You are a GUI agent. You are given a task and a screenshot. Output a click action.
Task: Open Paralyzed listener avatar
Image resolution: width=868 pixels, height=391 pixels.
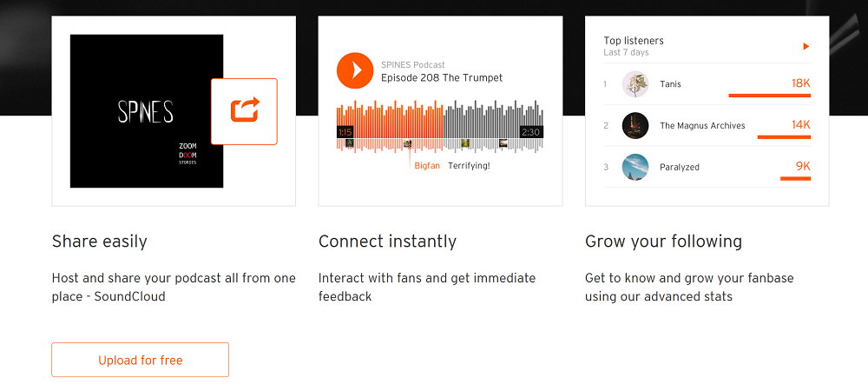(x=635, y=167)
